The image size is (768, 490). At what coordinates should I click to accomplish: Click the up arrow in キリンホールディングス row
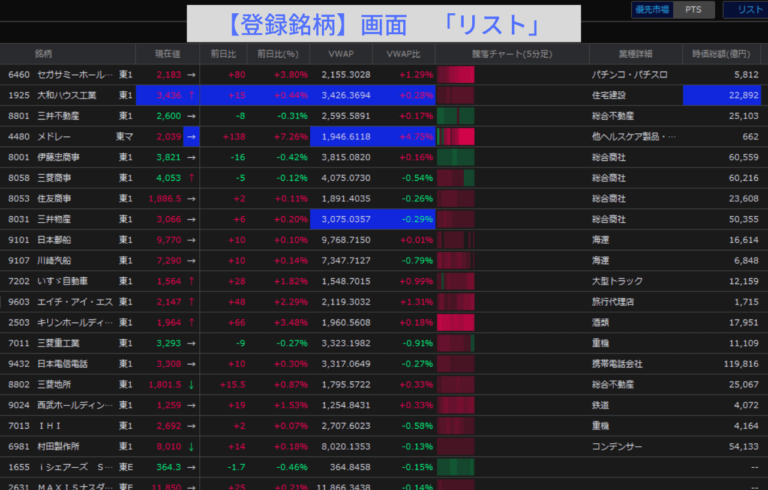[191, 322]
